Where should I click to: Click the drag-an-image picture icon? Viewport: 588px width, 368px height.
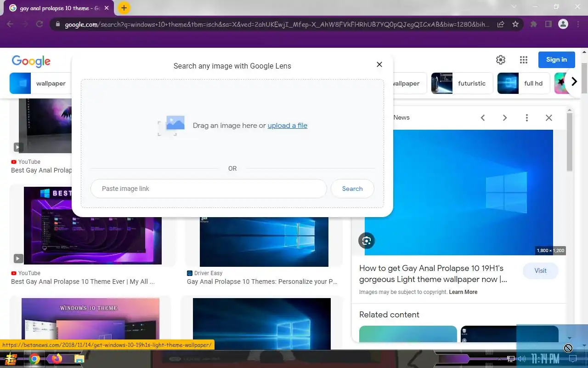click(x=171, y=126)
